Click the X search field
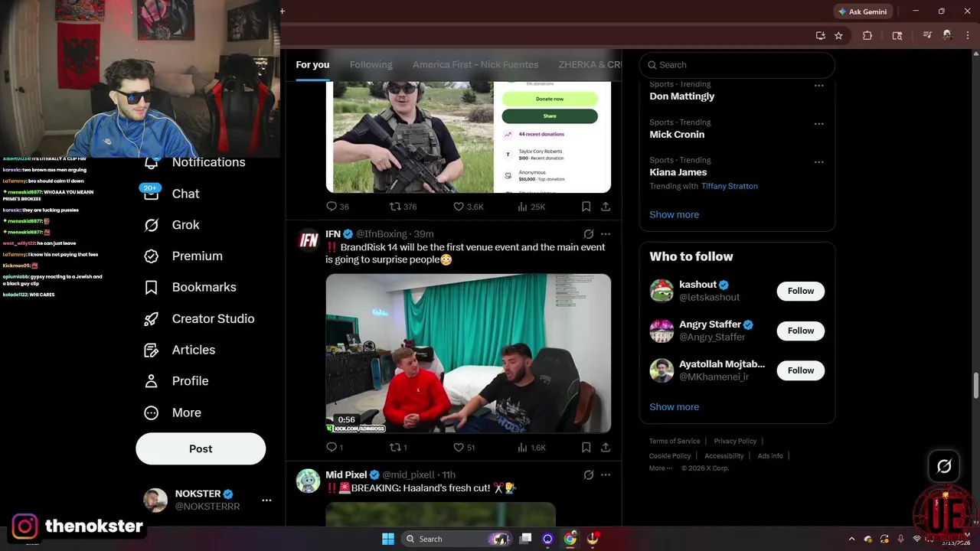The image size is (980, 551). point(737,65)
